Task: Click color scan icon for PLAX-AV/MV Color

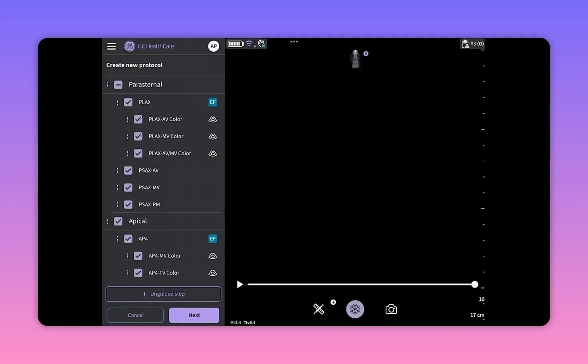Action: (213, 154)
